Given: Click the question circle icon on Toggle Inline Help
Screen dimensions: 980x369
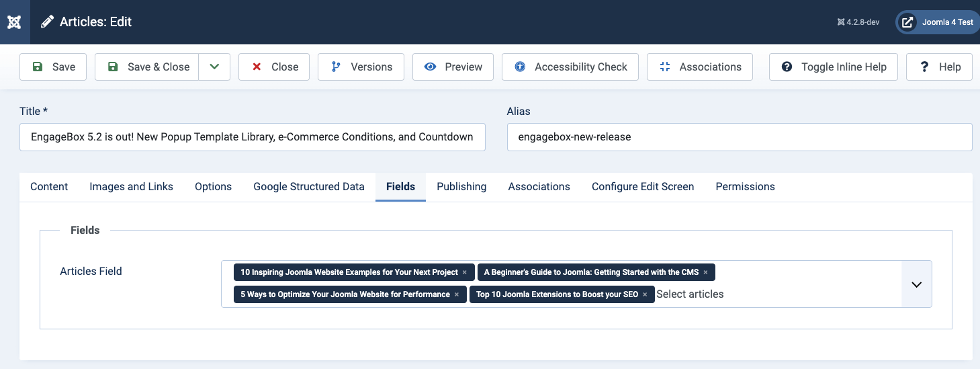Looking at the screenshot, I should pos(787,67).
